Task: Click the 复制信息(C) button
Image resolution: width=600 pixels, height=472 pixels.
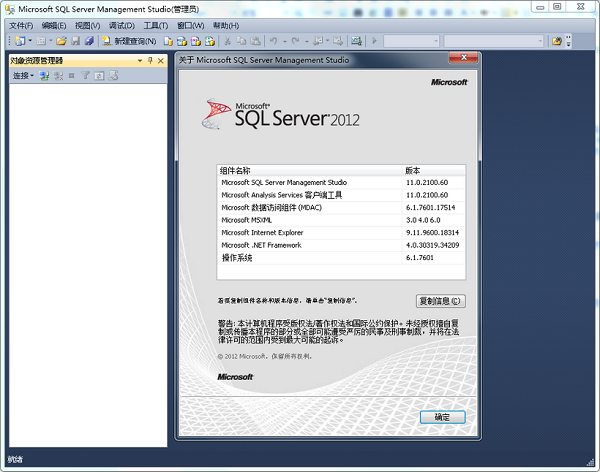Action: coord(440,301)
